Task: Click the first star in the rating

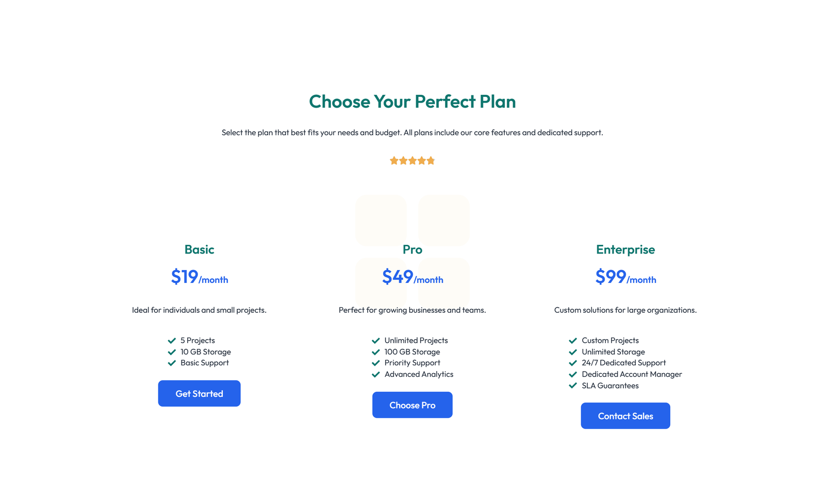Action: click(394, 160)
